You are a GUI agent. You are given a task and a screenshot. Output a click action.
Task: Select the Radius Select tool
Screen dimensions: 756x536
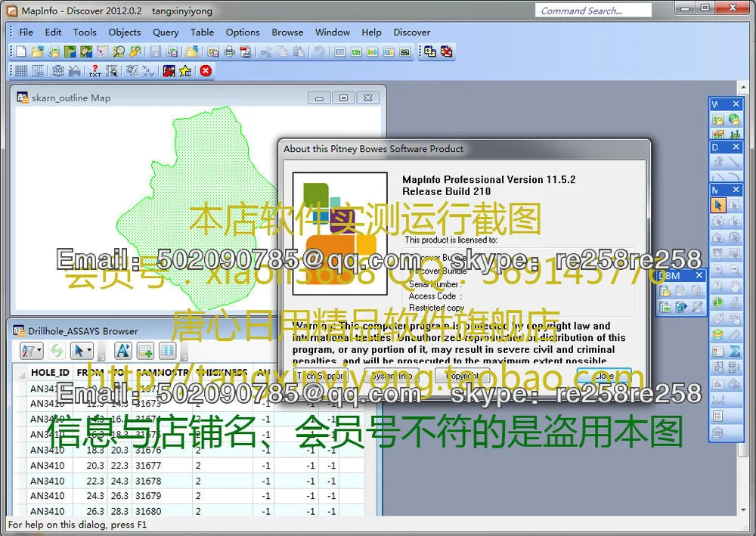point(718,222)
